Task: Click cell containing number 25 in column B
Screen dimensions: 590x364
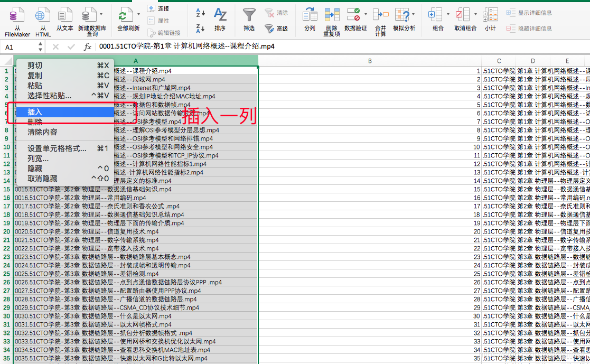Action: point(370,274)
